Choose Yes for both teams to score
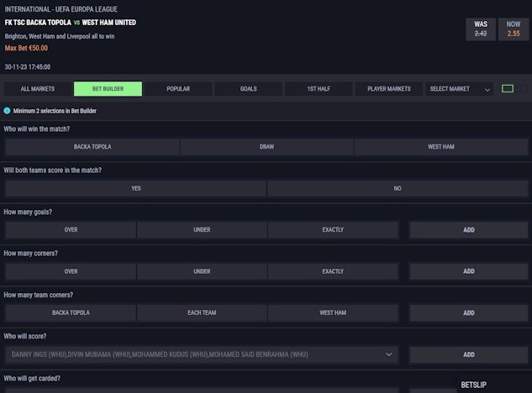The width and height of the screenshot is (532, 393). click(x=136, y=189)
